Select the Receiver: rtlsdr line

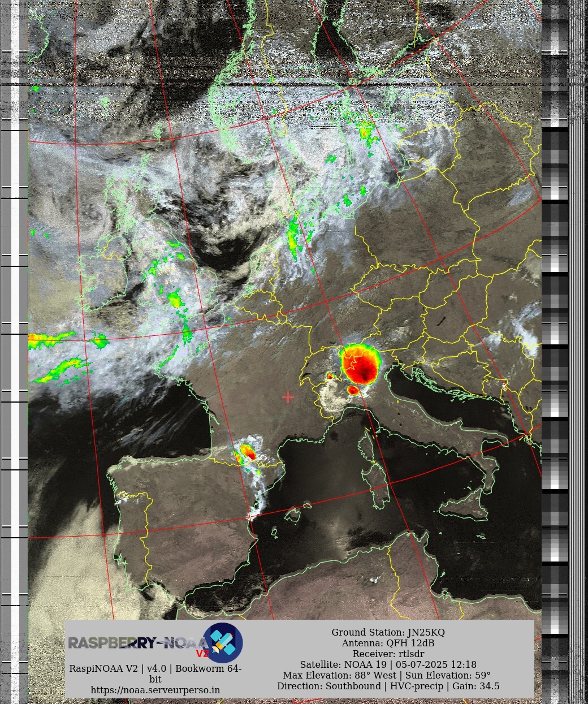tap(388, 654)
